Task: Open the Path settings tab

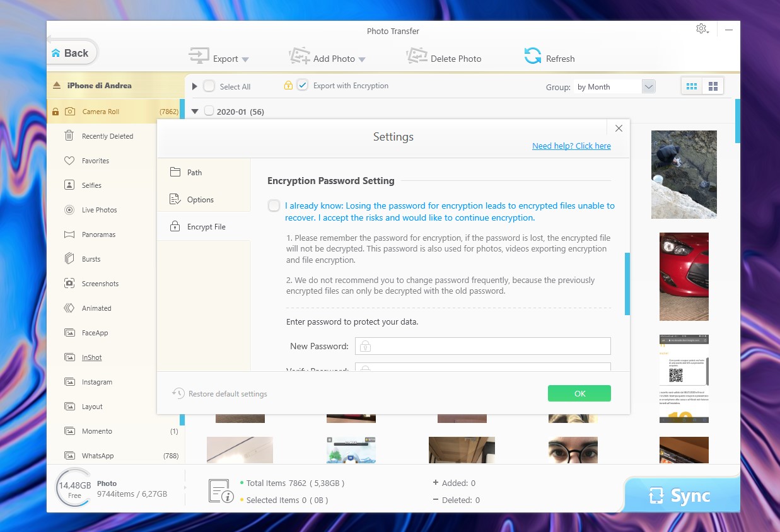Action: [x=204, y=172]
